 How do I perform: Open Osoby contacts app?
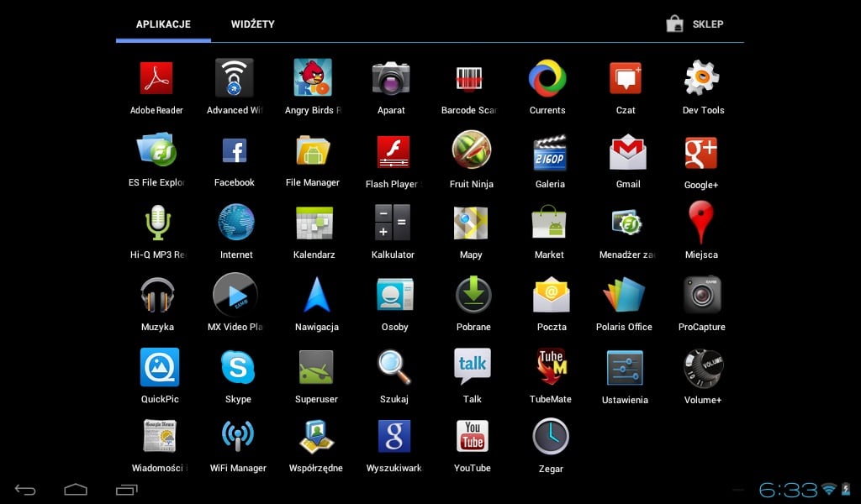coord(395,295)
